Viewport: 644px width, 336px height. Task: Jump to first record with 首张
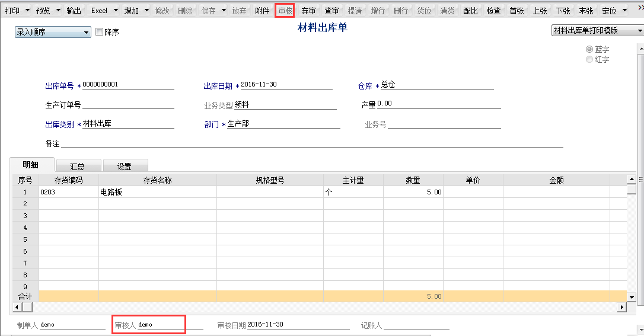517,11
